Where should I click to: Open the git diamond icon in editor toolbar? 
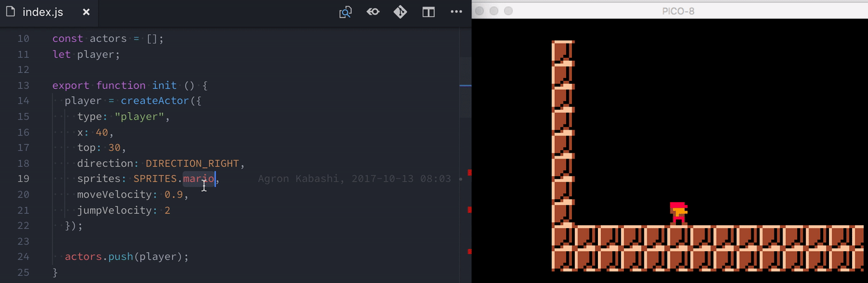point(400,12)
